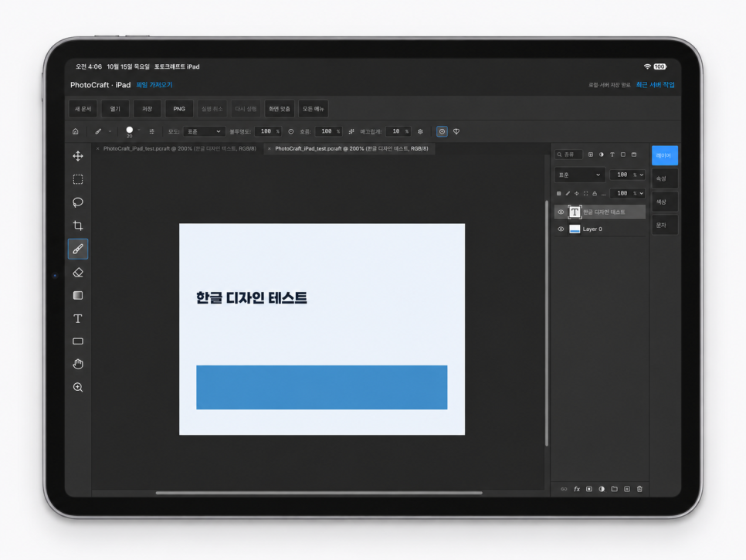Open the brush preset picker

131,131
